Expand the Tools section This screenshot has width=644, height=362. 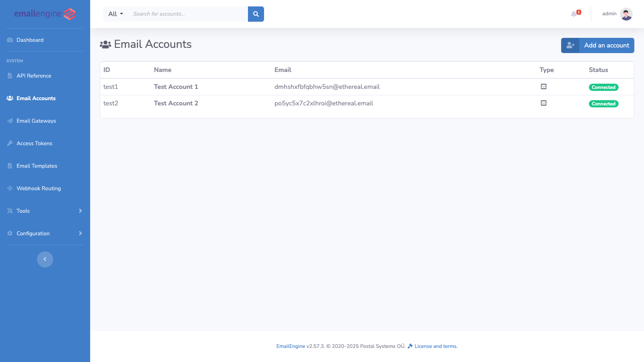[x=23, y=211]
